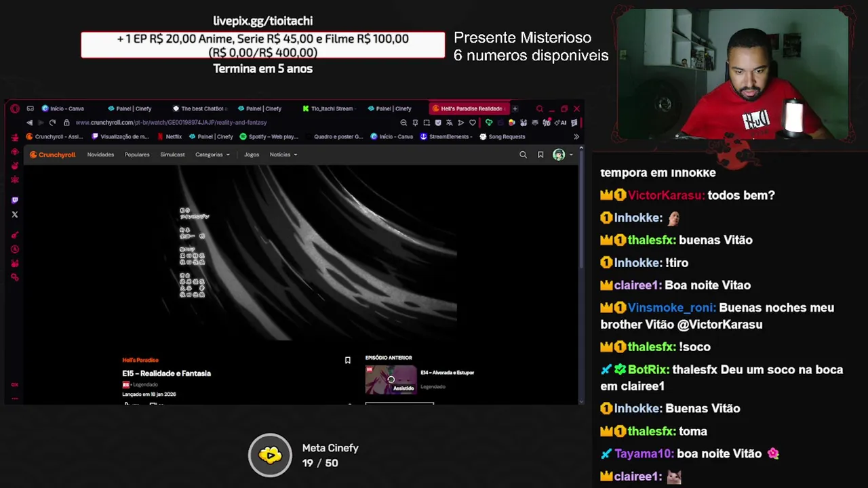Open Crunchyroll watchlist bookmark icon in header
The image size is (868, 488).
coord(540,155)
